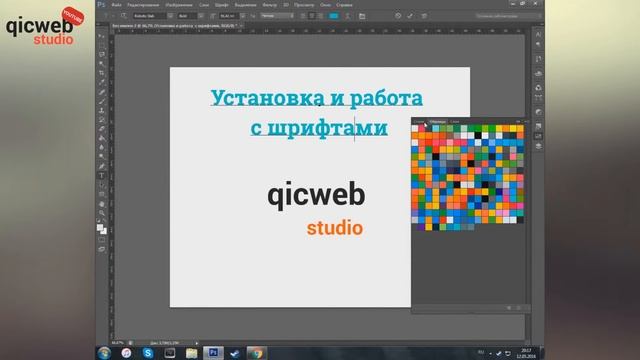This screenshot has height=360, width=640.
Task: Click the orange studio text on canvas
Action: tap(335, 228)
